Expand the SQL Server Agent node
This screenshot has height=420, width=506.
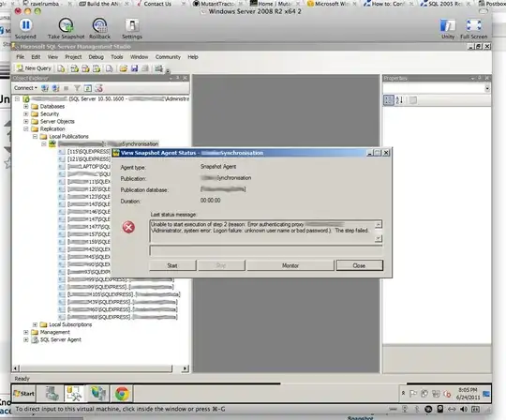tap(26, 339)
